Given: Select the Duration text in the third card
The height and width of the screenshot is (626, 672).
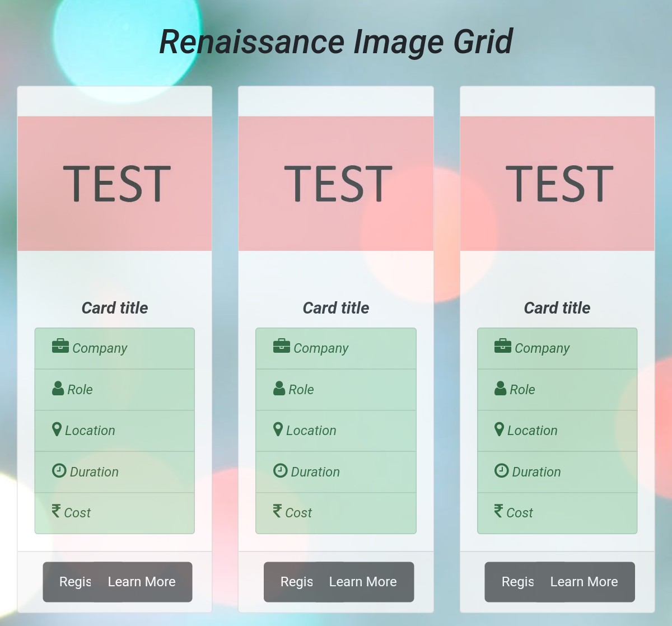Looking at the screenshot, I should 536,472.
